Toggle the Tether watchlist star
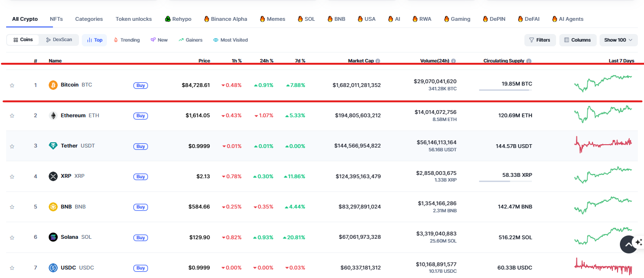This screenshot has height=278, width=644. [x=12, y=146]
